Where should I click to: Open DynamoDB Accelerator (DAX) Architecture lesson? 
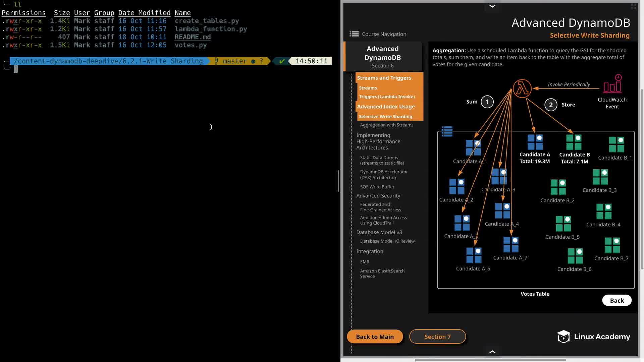pyautogui.click(x=384, y=174)
